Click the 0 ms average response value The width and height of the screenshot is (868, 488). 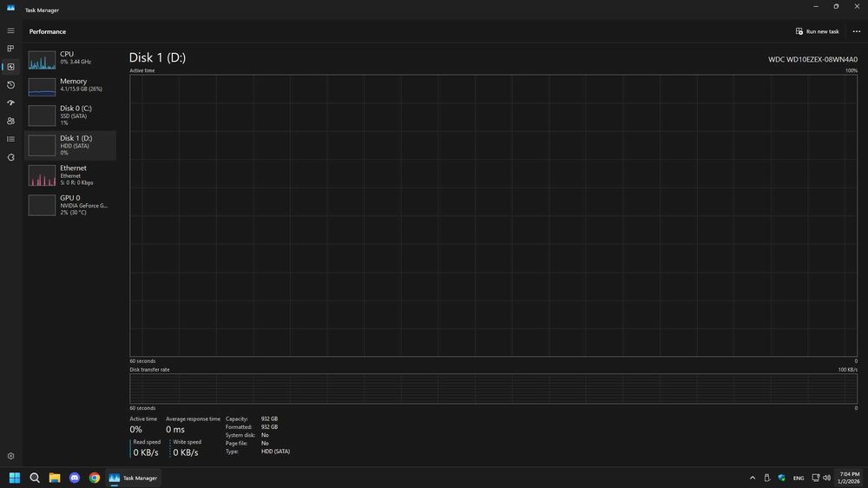tap(175, 429)
